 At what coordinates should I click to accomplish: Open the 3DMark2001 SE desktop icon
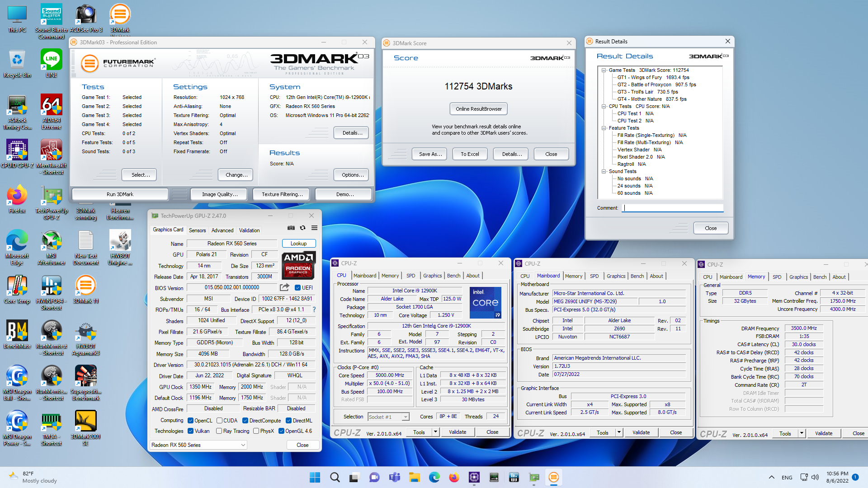click(85, 428)
